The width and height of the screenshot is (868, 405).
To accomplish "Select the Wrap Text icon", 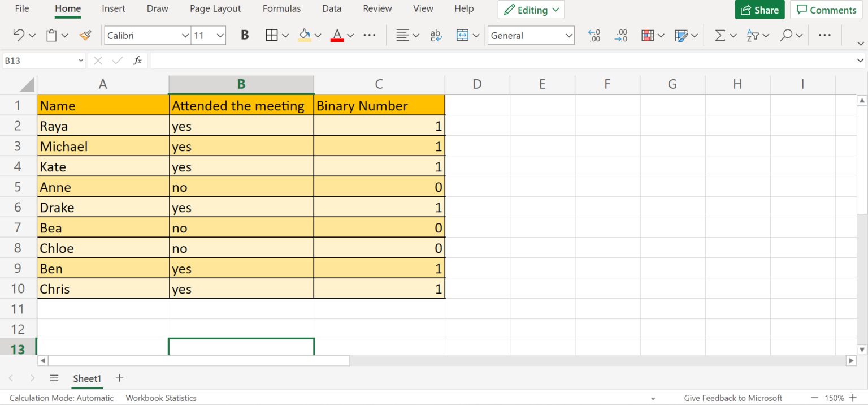I will [436, 35].
